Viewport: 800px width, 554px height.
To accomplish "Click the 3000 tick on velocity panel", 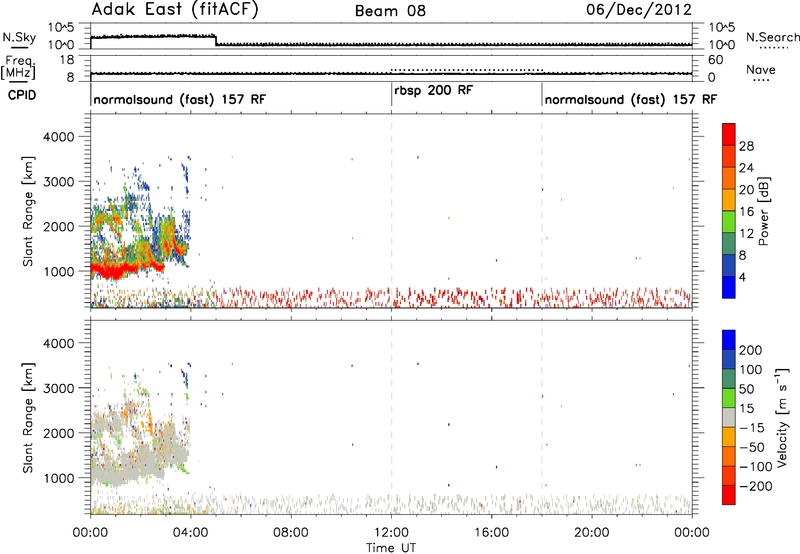I will 59,388.
